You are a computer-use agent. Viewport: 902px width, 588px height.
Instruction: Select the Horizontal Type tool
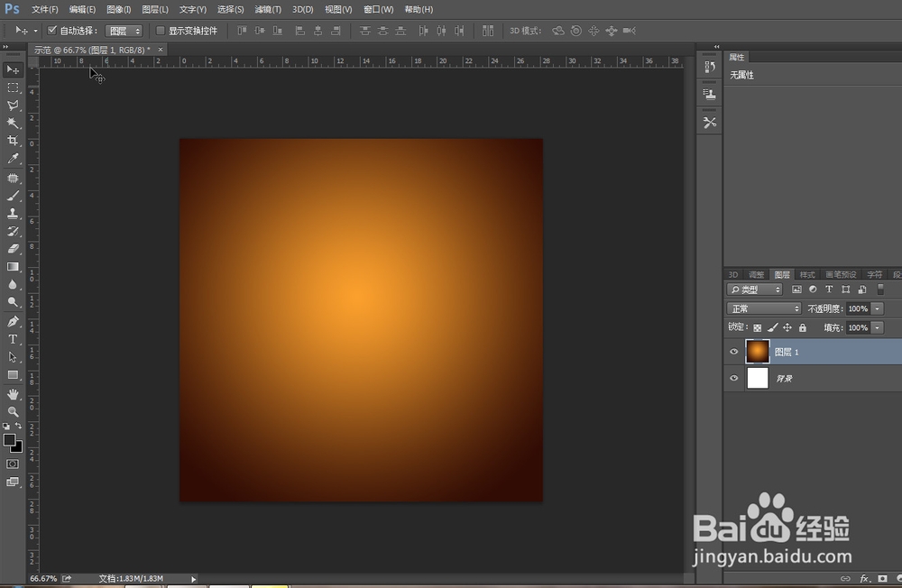coord(13,340)
